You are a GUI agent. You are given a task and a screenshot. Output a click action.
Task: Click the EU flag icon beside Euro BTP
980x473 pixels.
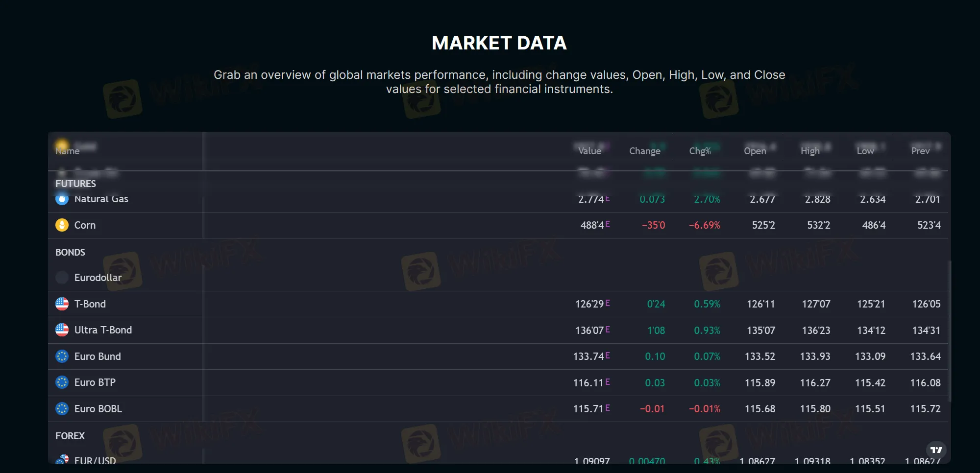coord(62,382)
